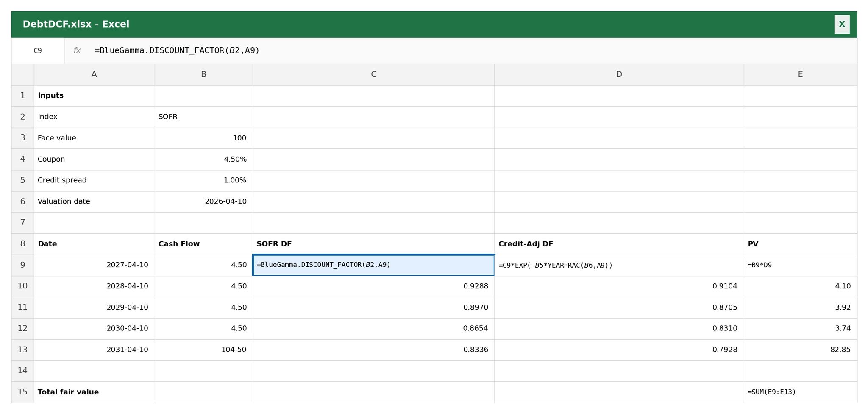Screen dimensions: 868x414
Task: Select the 0.8310 credit-adjusted cell
Action: (619, 328)
